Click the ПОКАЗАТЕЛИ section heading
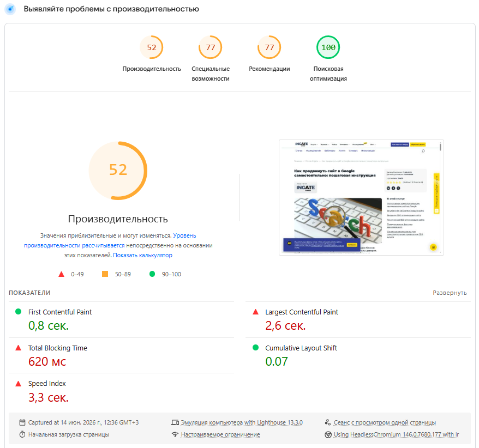This screenshot has height=448, width=479. point(29,293)
